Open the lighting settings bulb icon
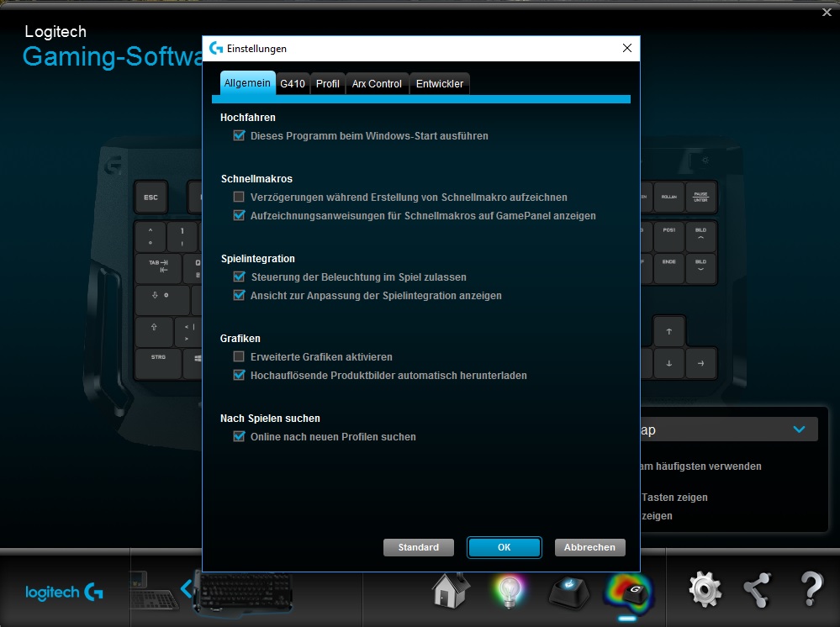Screen dimensions: 840x627 (509, 591)
